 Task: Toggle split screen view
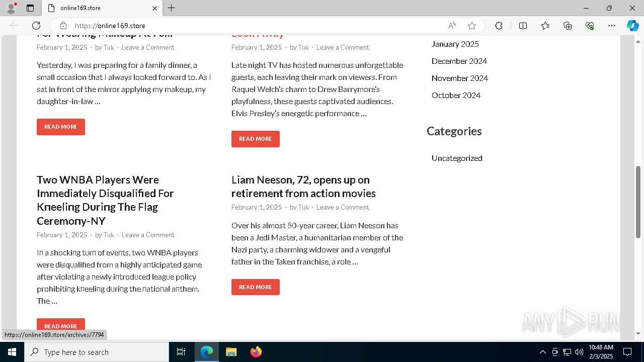[523, 26]
